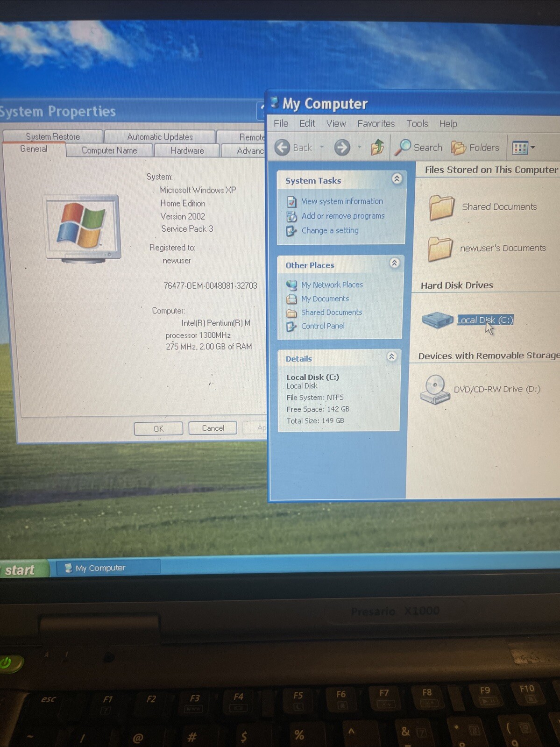Screen dimensions: 560x747
Task: Click the DVD/CD-RW Drive (D:) label
Action: click(497, 389)
